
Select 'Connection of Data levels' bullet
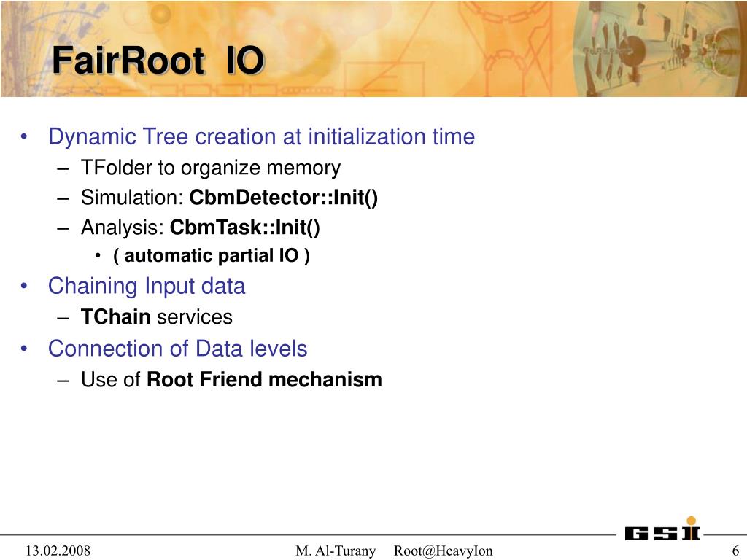(178, 349)
